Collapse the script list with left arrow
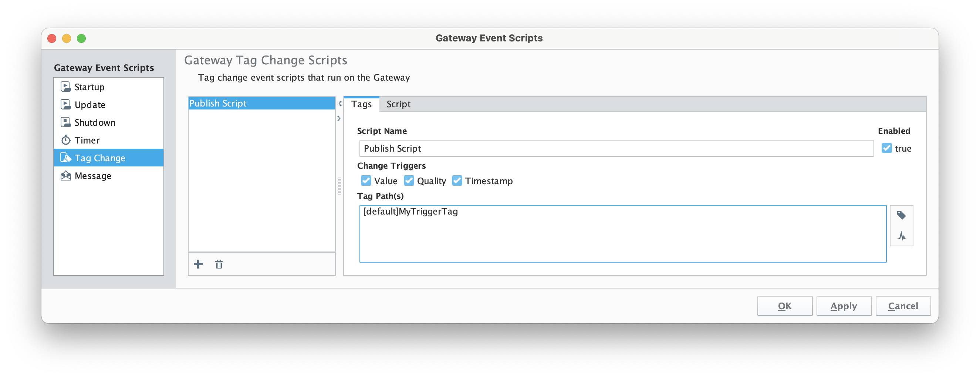Viewport: 980px width, 378px height. tap(339, 104)
